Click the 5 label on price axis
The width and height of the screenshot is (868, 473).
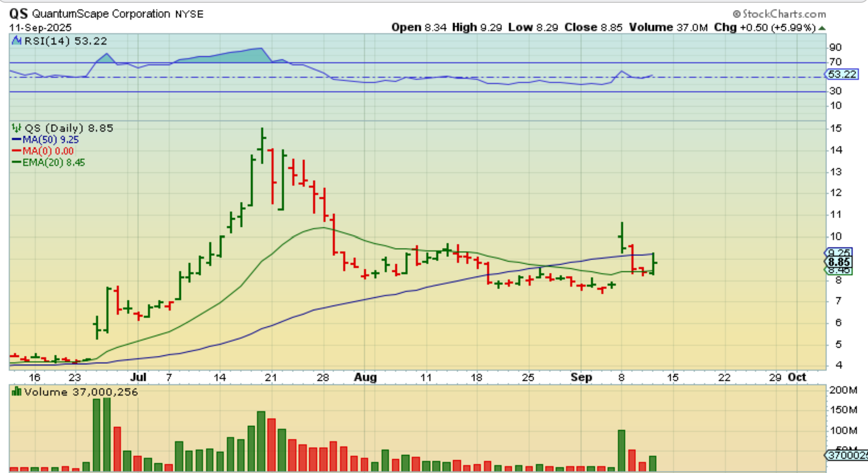point(838,344)
